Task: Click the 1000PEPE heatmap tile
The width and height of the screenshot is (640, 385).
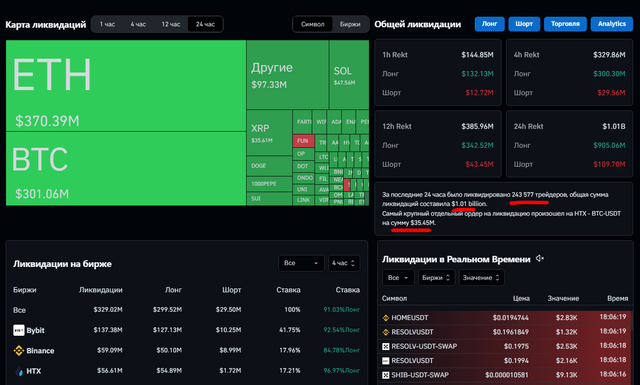Action: tap(269, 184)
